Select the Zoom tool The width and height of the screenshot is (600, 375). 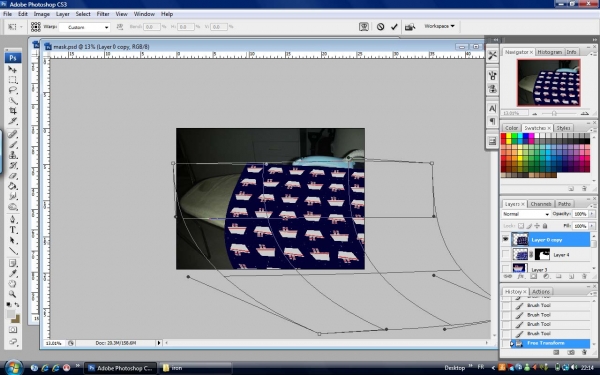point(12,294)
